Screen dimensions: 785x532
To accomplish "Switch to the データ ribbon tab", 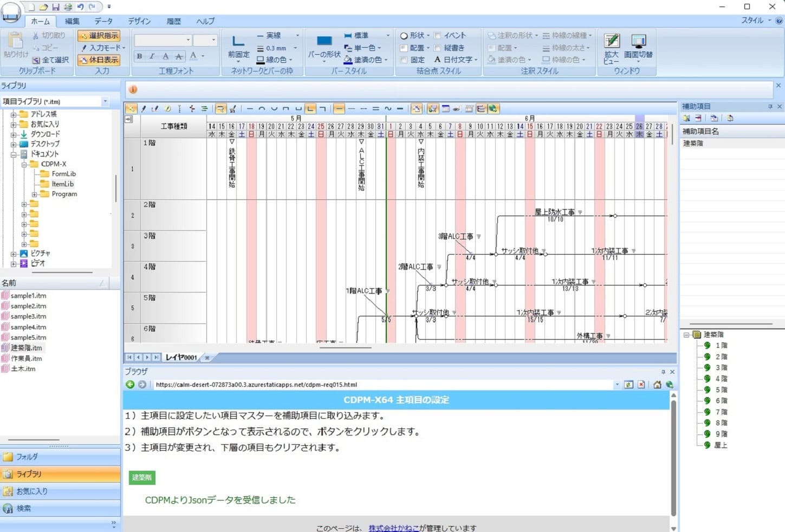I will [x=103, y=21].
